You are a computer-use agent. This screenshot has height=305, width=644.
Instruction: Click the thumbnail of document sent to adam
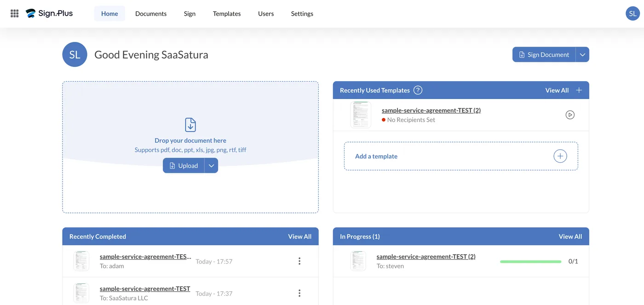click(81, 261)
